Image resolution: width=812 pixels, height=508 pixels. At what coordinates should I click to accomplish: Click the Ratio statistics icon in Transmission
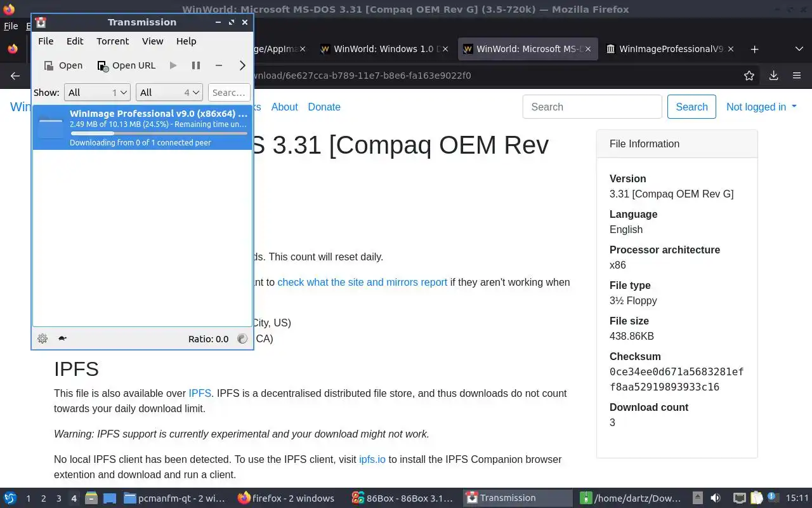pyautogui.click(x=242, y=338)
